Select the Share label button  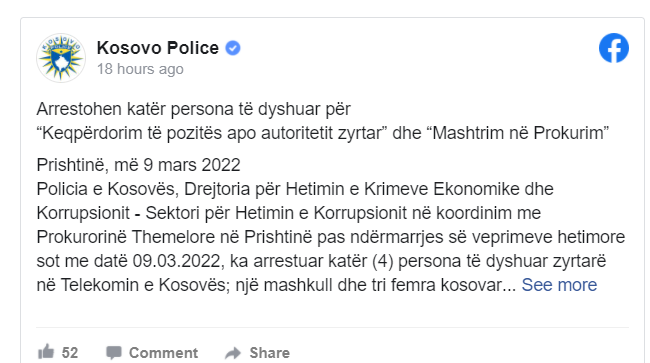click(269, 353)
